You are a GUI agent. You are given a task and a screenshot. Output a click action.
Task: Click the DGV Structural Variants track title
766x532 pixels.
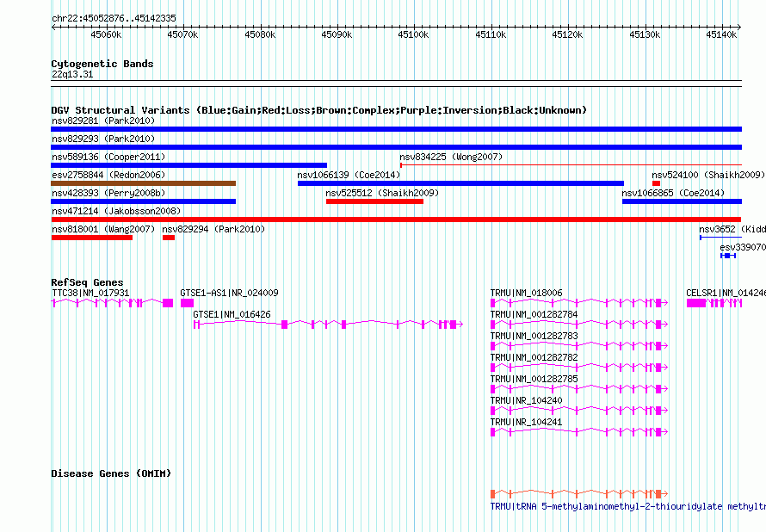coord(319,110)
